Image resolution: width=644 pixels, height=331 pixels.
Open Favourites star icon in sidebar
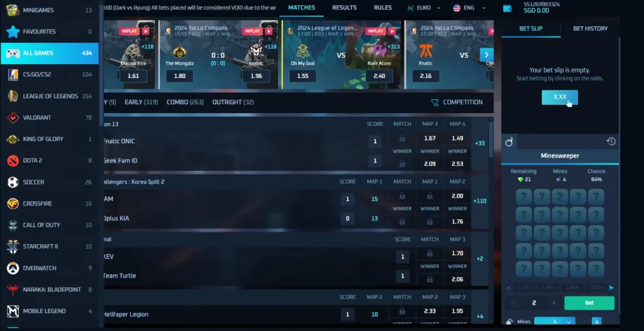tap(13, 31)
